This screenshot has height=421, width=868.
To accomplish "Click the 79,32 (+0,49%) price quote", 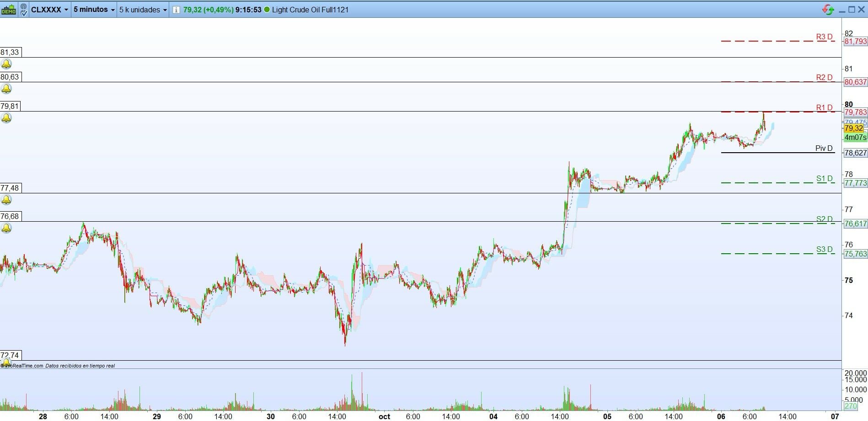I will point(208,10).
